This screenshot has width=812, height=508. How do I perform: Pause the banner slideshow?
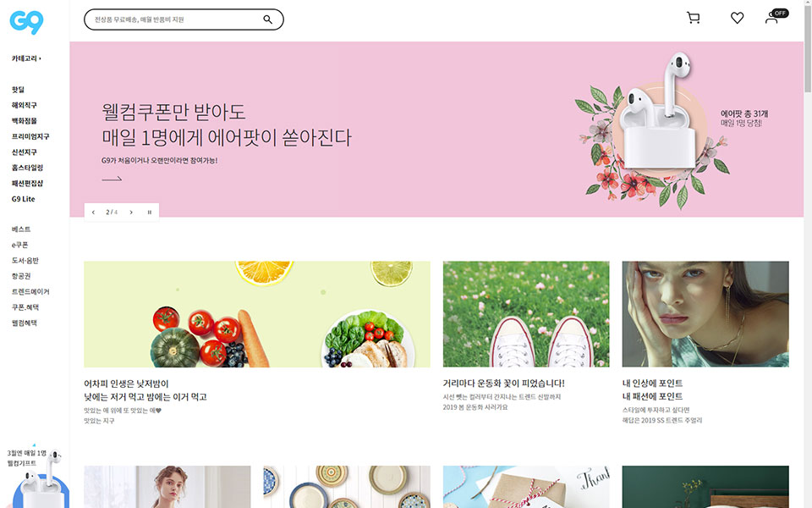[x=149, y=212]
